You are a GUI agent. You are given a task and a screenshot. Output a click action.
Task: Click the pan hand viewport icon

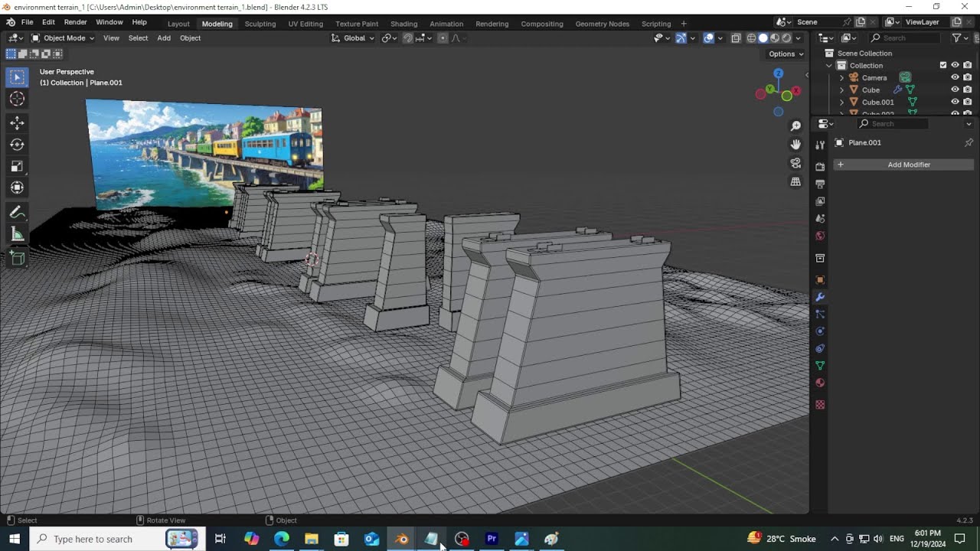795,145
